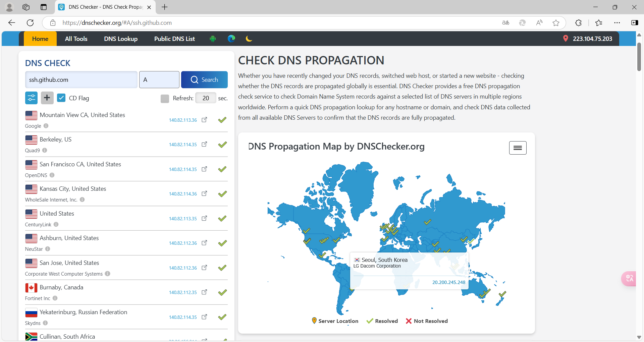Open the record type A dropdown

tap(159, 79)
